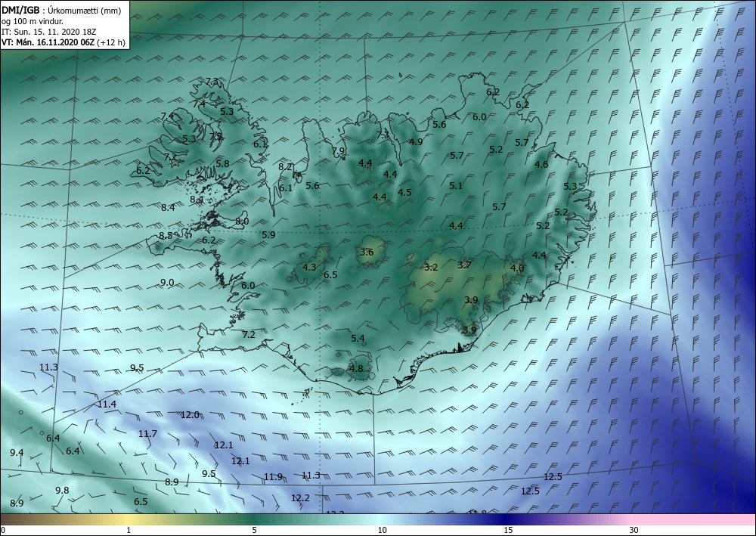Select the 4.5 value on the map
This screenshot has width=756, height=536.
coord(404,192)
